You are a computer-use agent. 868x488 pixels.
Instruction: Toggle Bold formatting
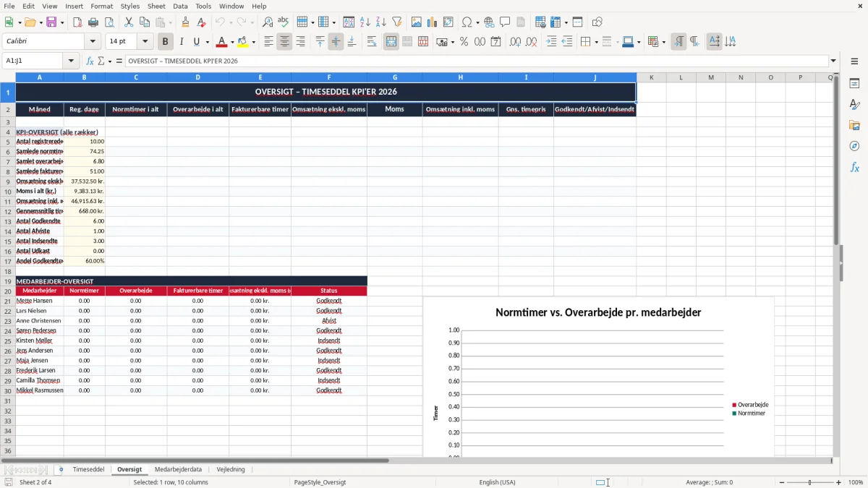click(x=165, y=42)
